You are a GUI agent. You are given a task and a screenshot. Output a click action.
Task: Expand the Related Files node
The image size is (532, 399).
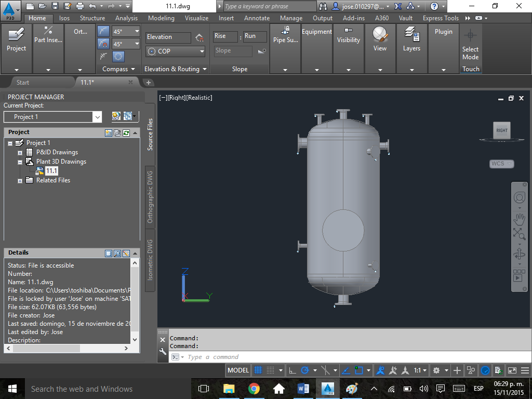20,181
